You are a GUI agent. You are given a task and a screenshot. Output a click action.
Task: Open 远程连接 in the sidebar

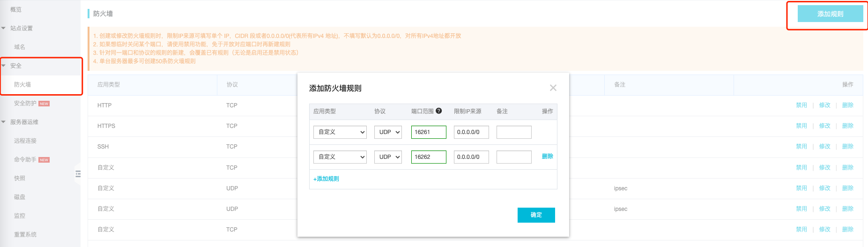[x=25, y=141]
